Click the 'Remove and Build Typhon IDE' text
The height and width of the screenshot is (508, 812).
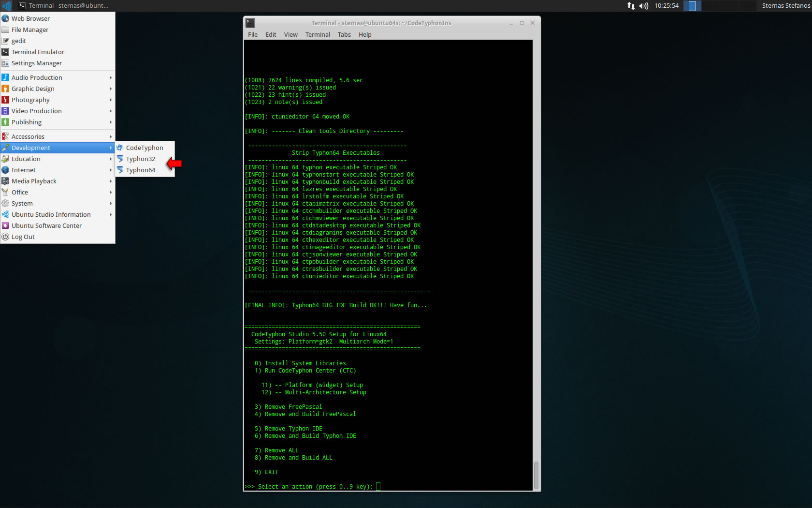click(x=310, y=436)
